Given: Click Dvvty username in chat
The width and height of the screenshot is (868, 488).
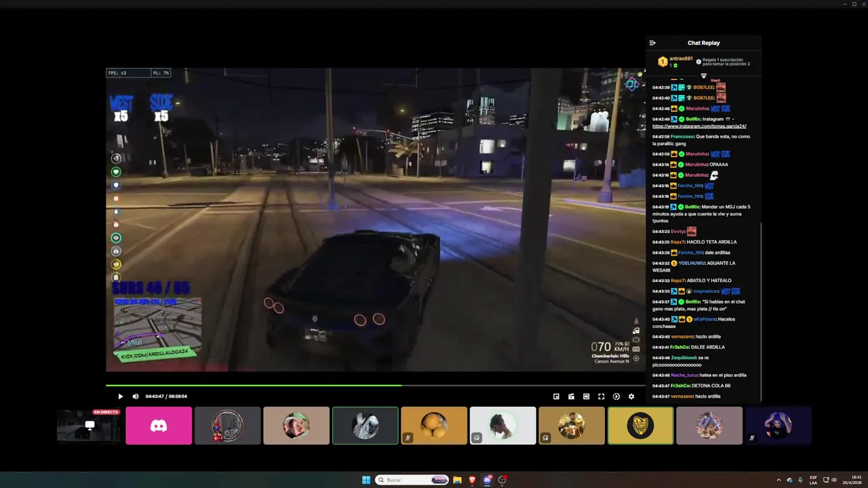Looking at the screenshot, I should tap(677, 231).
